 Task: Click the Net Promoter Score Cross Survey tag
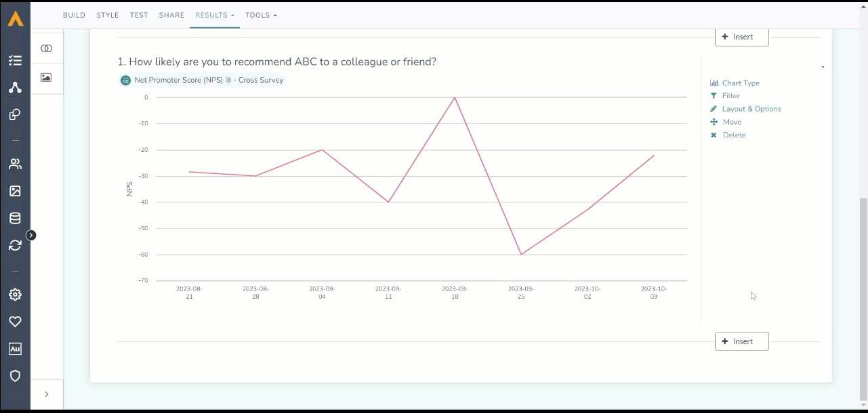[x=201, y=80]
